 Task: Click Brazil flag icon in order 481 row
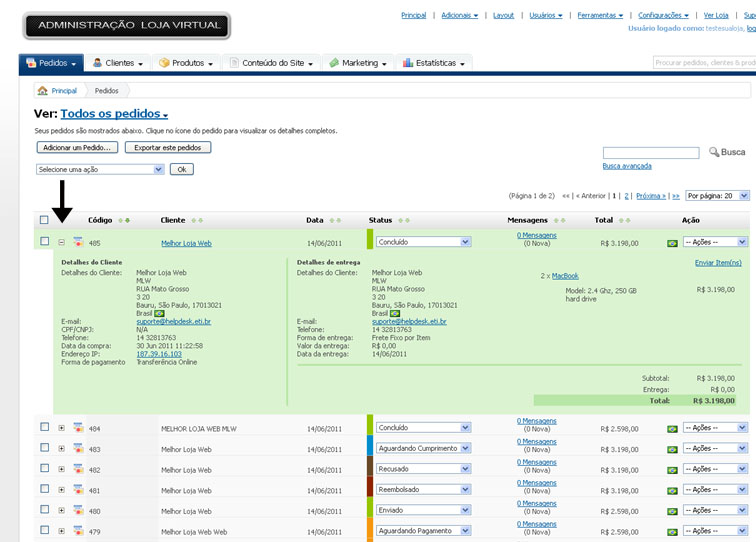672,491
